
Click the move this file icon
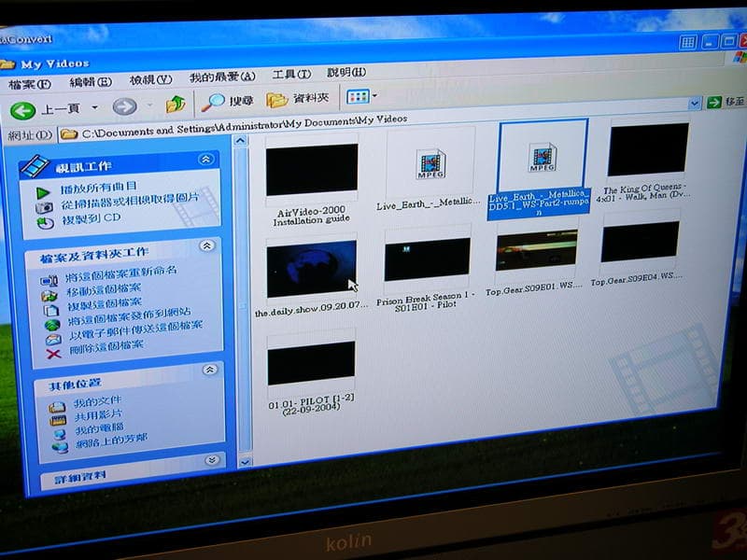(x=49, y=296)
